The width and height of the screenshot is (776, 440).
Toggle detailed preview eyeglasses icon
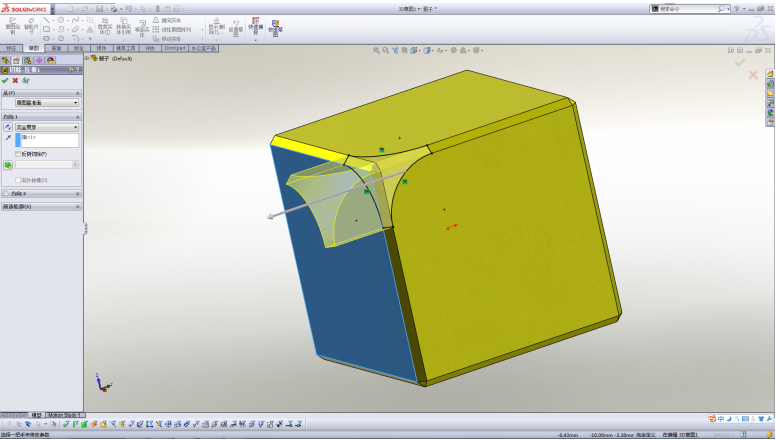(x=26, y=80)
